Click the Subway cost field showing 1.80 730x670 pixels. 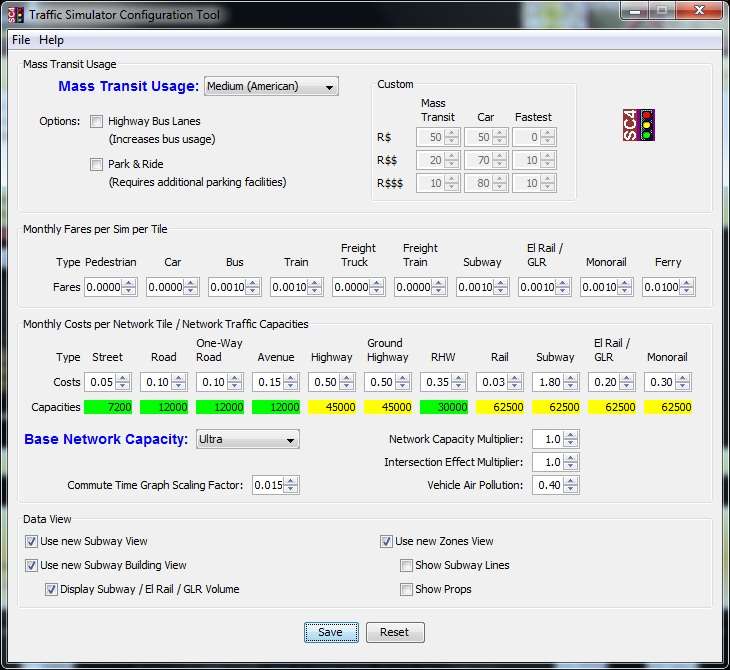(x=549, y=382)
